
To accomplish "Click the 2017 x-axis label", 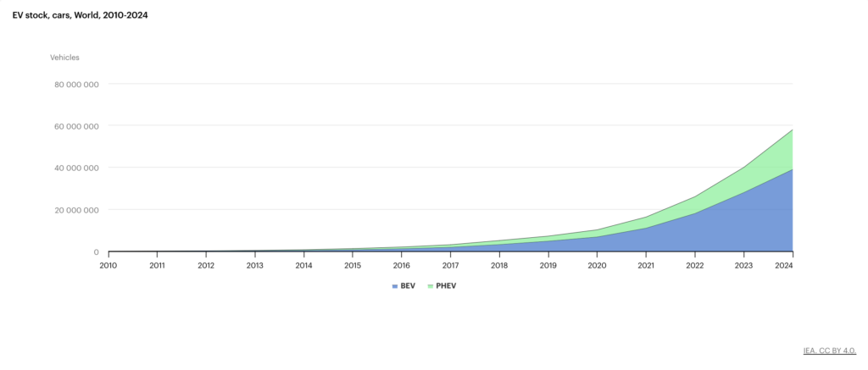I will [451, 266].
